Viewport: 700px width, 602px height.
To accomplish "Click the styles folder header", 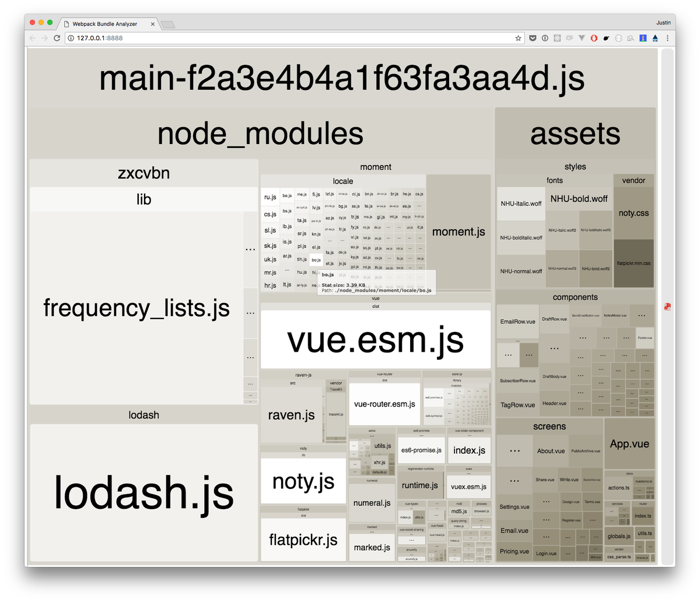I will [x=575, y=166].
